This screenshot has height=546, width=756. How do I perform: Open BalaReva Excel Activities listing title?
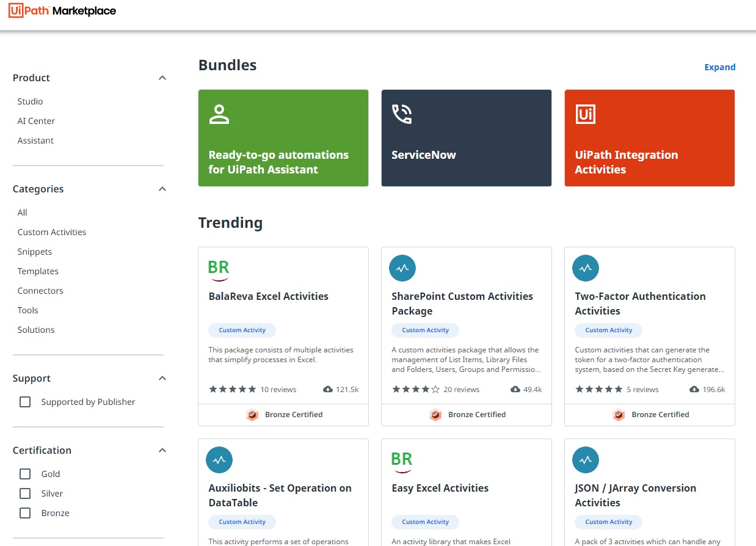[269, 296]
